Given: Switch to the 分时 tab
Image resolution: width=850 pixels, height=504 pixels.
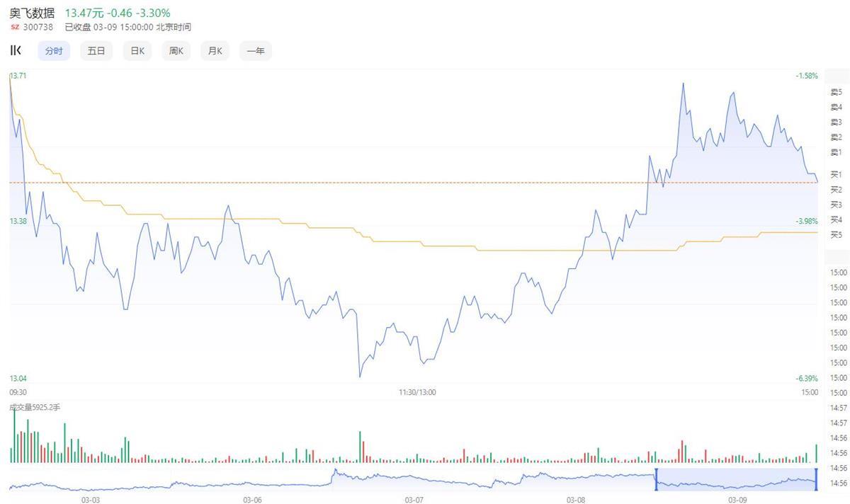Looking at the screenshot, I should tap(54, 51).
